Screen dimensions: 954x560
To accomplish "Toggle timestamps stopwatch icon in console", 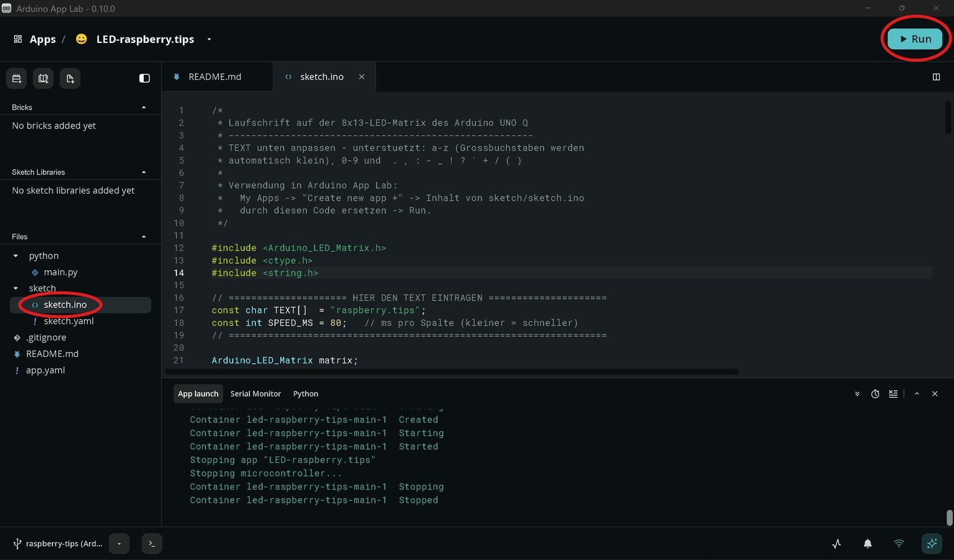I will pos(875,394).
